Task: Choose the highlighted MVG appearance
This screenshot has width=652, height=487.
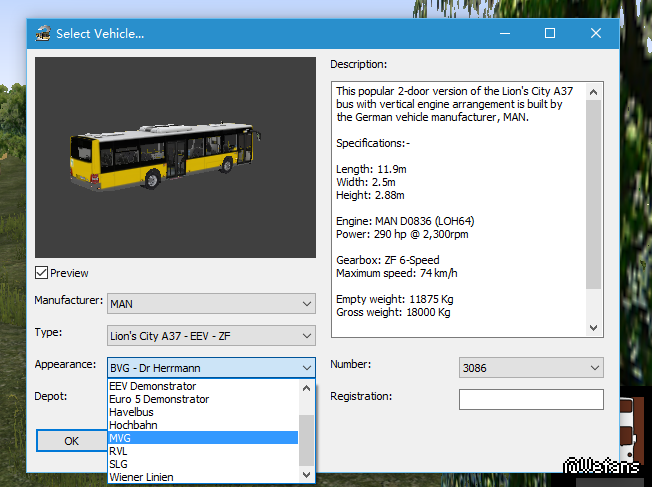Action: coord(122,438)
